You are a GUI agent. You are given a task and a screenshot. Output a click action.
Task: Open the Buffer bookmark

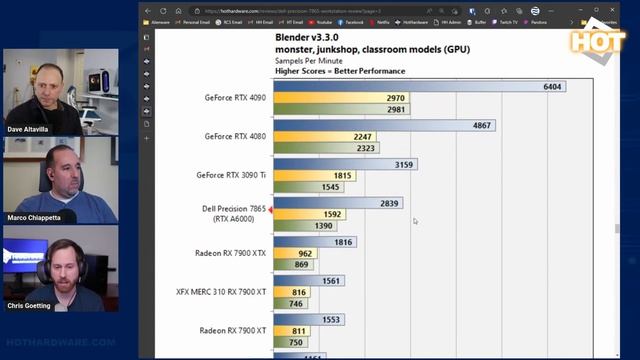tap(477, 22)
